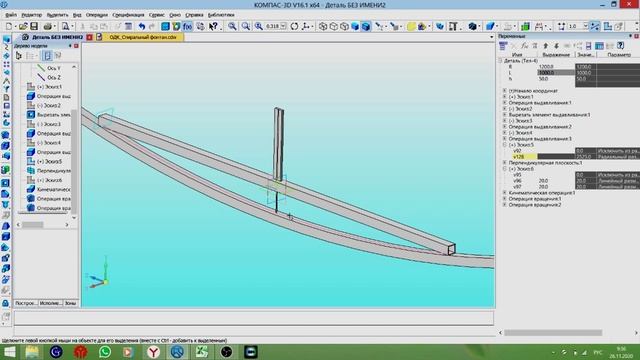The image size is (640, 360).
Task: Open the 1.0 step value dropdown
Action: 585,26
